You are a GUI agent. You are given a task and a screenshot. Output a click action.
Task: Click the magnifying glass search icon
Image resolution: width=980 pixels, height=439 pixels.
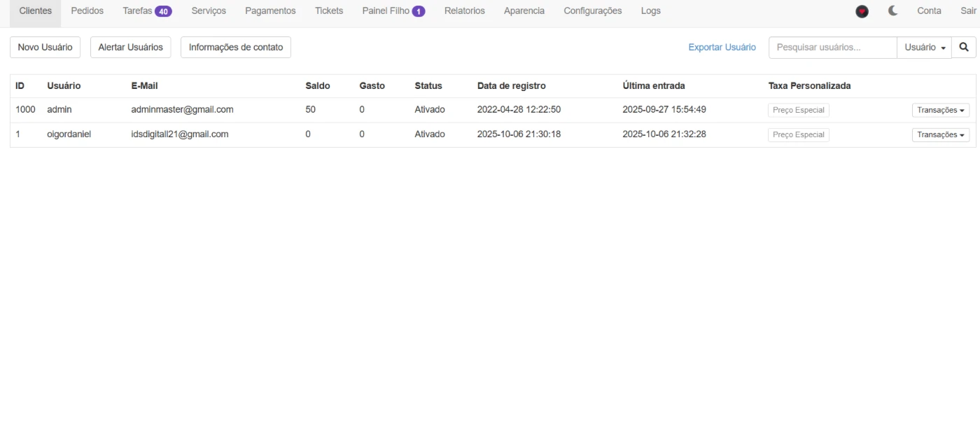(x=964, y=47)
